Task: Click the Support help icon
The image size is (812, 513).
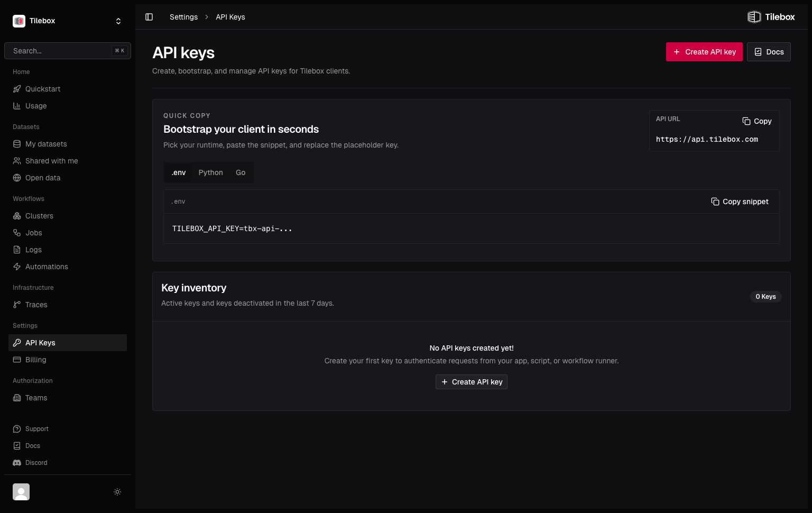Action: pyautogui.click(x=17, y=429)
